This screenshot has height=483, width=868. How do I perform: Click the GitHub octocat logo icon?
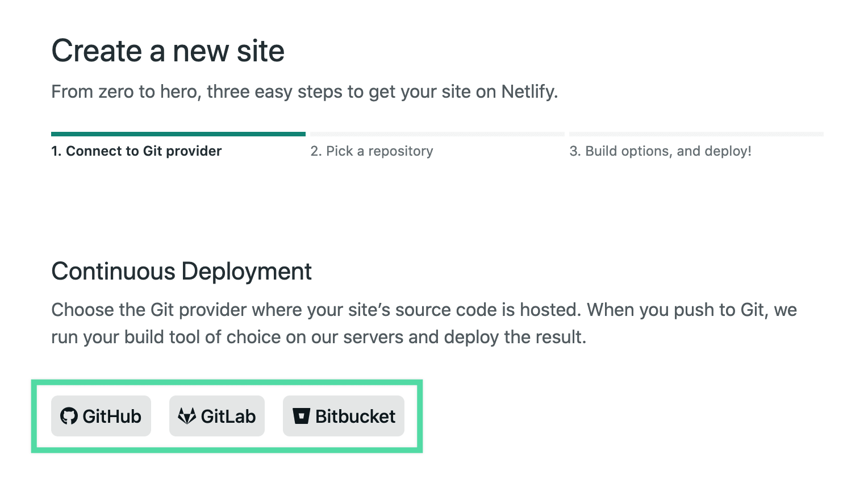pyautogui.click(x=69, y=416)
